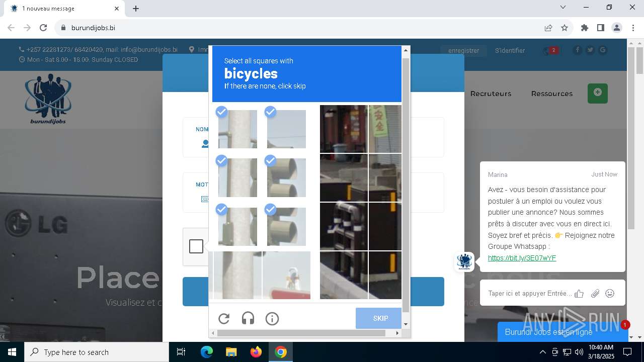This screenshot has width=644, height=362.
Task: Click green plus button in navbar
Action: click(x=598, y=93)
